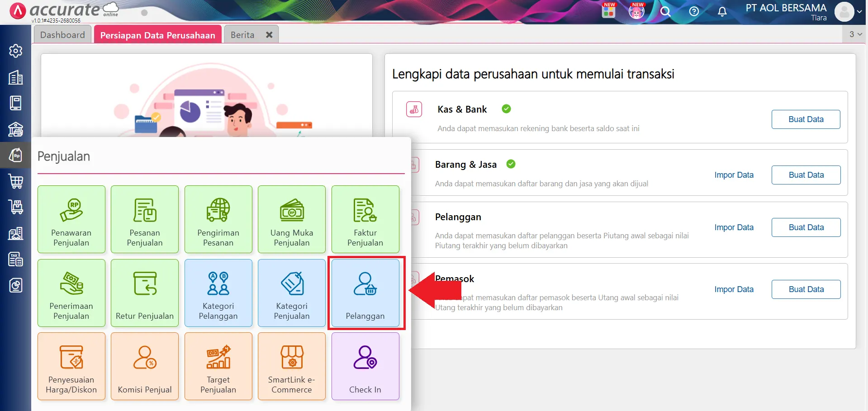The height and width of the screenshot is (411, 868).
Task: Open the Kas & Bank module in sidebar
Action: point(16,129)
